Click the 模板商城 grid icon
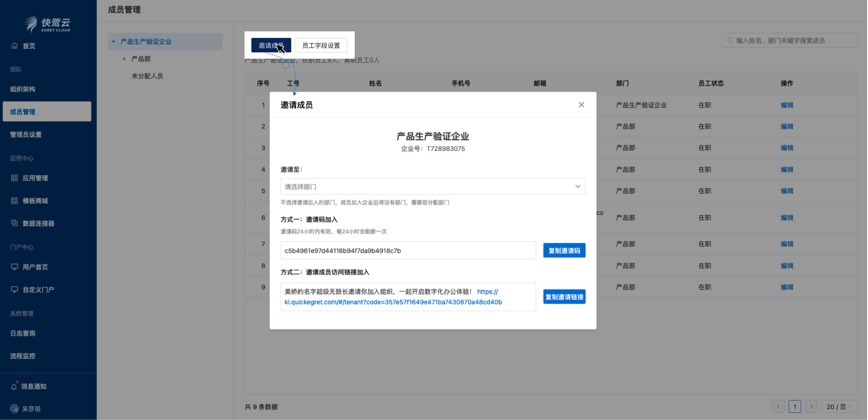The height and width of the screenshot is (420, 868). click(14, 201)
